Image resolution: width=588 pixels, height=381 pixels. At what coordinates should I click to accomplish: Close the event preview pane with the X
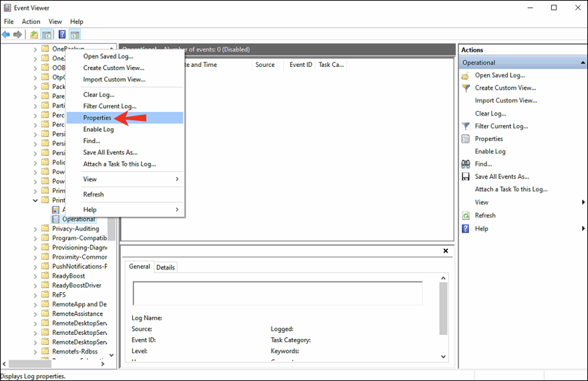[x=446, y=251]
